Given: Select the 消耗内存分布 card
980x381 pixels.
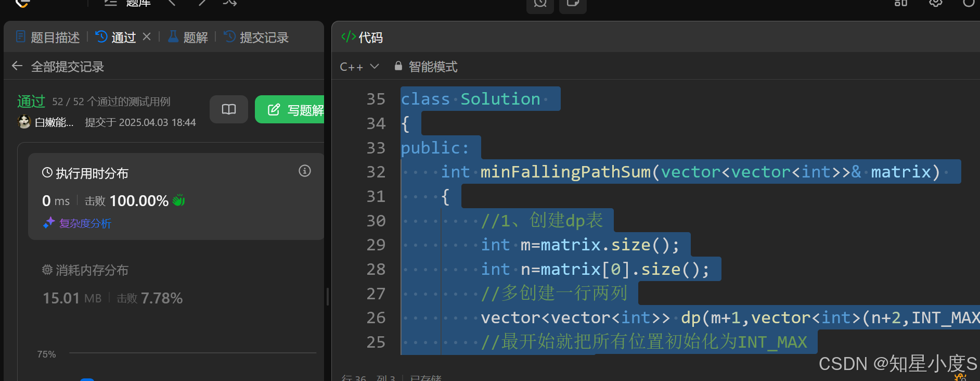Looking at the screenshot, I should (x=176, y=285).
